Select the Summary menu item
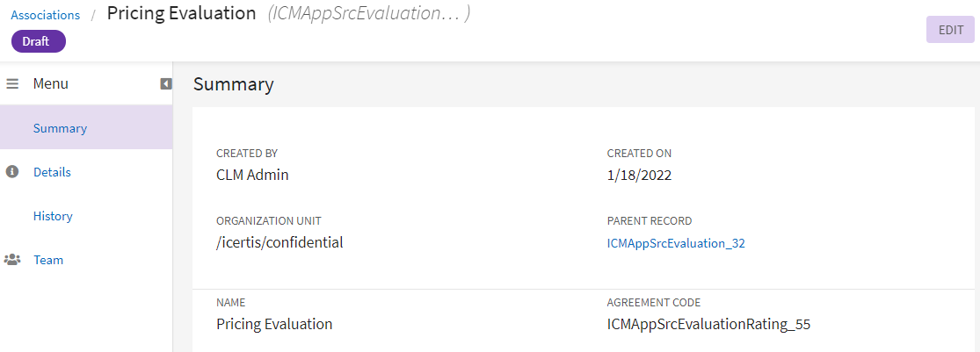 tap(60, 128)
